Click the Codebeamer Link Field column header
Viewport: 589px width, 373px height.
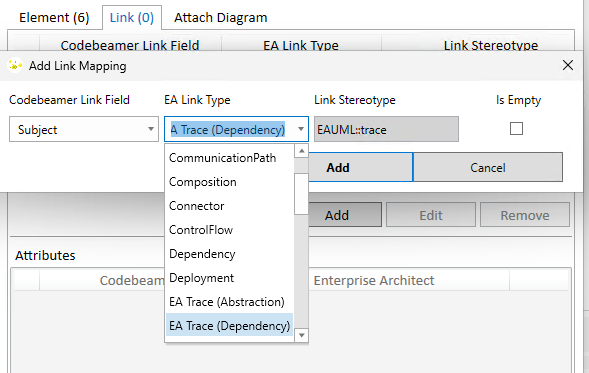click(x=130, y=45)
